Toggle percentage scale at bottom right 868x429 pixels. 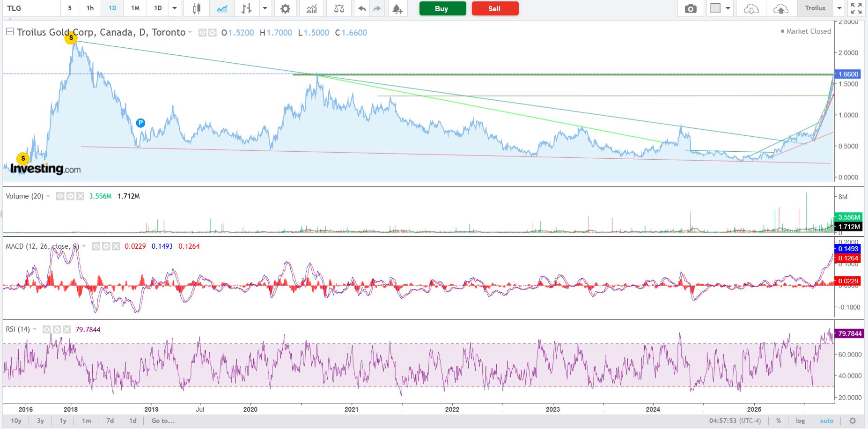tap(779, 421)
